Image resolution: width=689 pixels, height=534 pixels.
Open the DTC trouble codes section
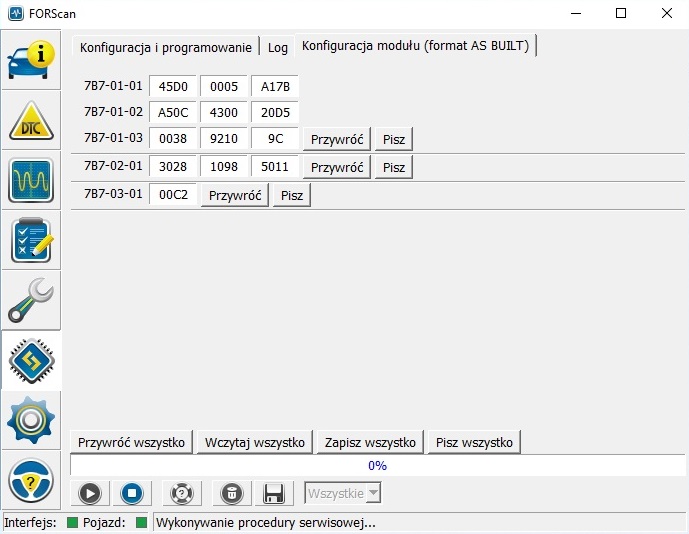[x=31, y=120]
